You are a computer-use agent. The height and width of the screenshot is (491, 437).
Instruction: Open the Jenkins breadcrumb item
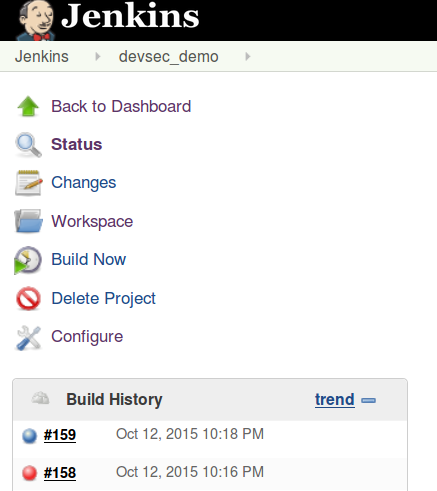[42, 56]
